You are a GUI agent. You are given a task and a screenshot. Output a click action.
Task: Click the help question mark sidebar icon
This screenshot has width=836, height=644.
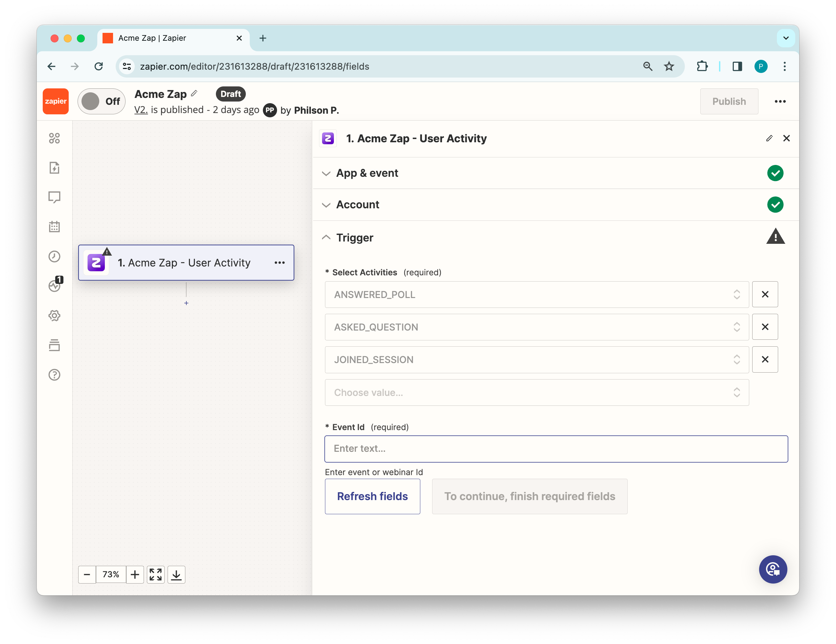(x=54, y=375)
